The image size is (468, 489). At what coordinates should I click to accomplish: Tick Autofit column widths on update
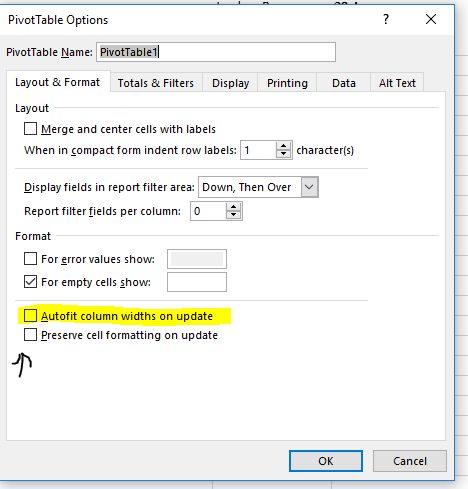pos(30,316)
